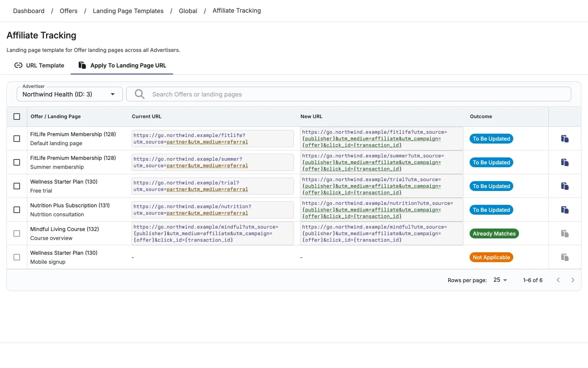Select Apply To Landing Page URL tab

coord(122,65)
